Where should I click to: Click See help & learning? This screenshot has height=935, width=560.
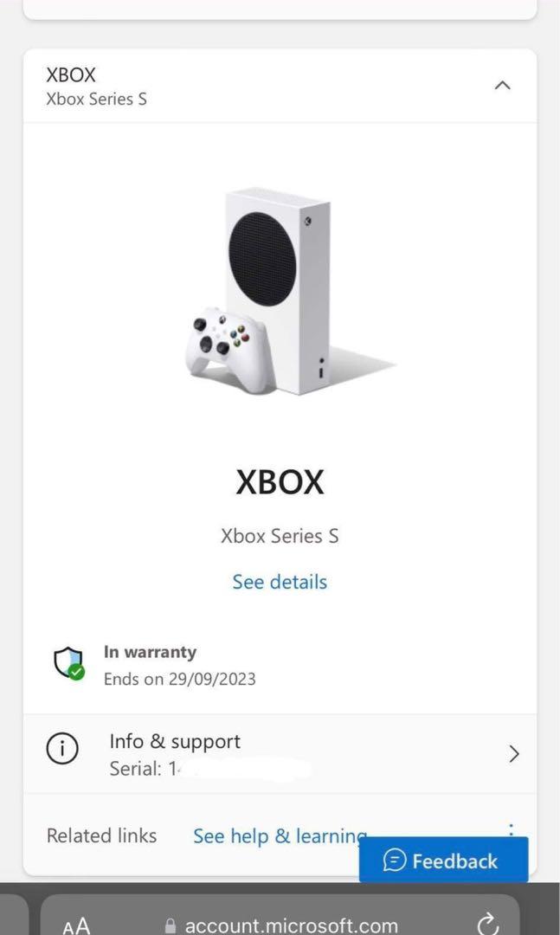click(280, 835)
